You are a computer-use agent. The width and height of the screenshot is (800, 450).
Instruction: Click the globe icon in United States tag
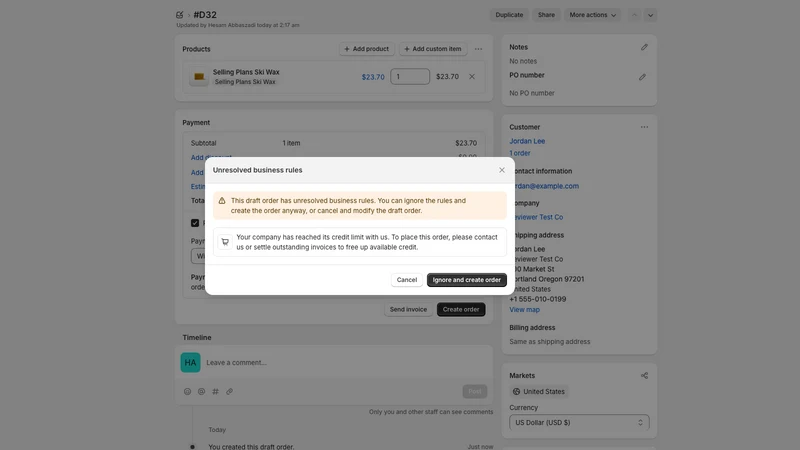point(516,391)
